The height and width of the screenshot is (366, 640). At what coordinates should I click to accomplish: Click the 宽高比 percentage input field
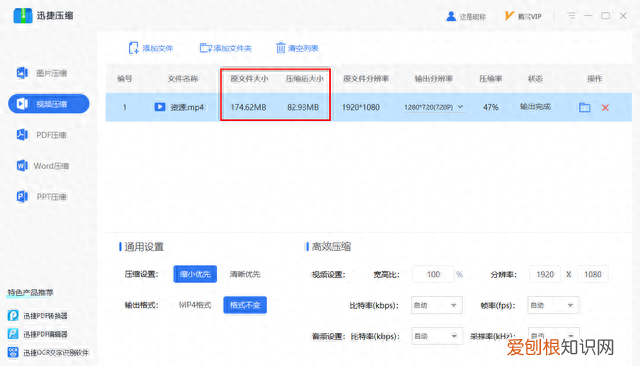[433, 274]
